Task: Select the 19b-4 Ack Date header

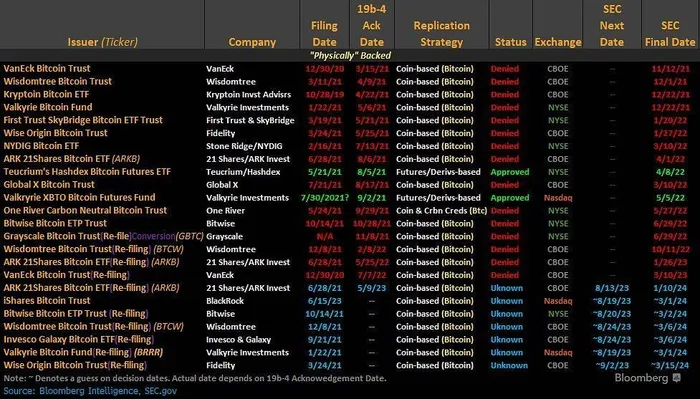Action: tap(371, 25)
